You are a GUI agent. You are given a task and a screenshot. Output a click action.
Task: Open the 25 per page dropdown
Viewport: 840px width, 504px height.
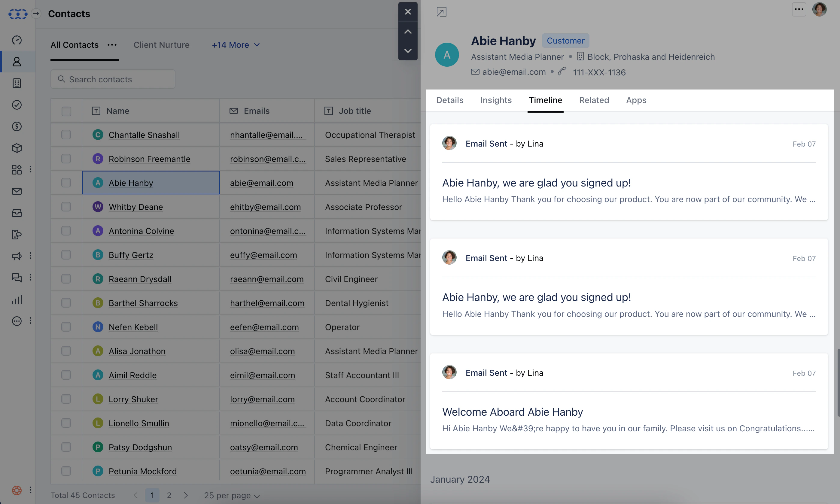[232, 496]
